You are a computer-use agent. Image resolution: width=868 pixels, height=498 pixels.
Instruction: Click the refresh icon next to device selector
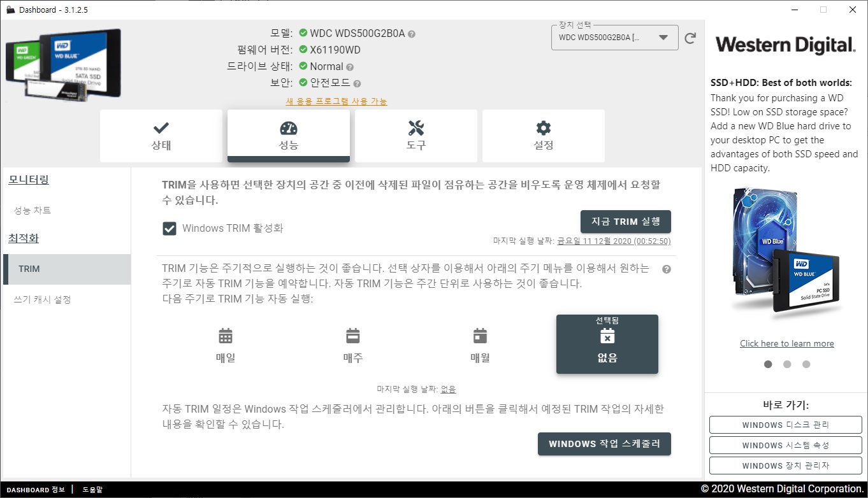[690, 38]
